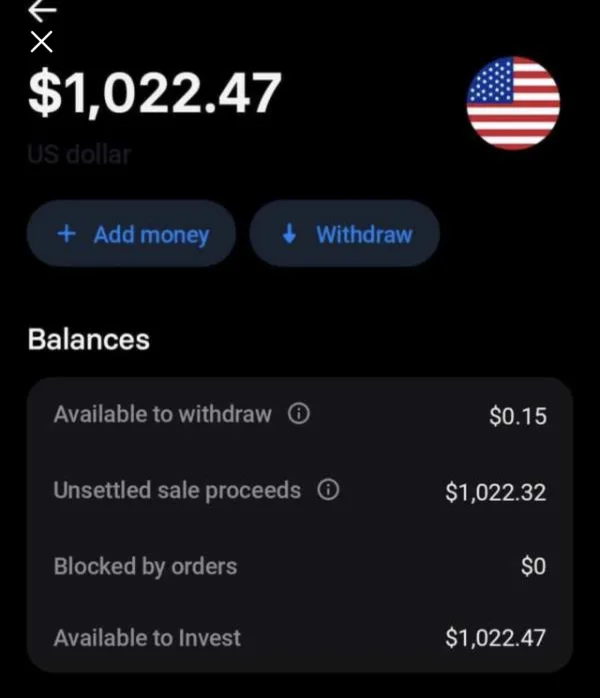Open info icon for Available to withdraw
600x698 pixels.
(298, 414)
